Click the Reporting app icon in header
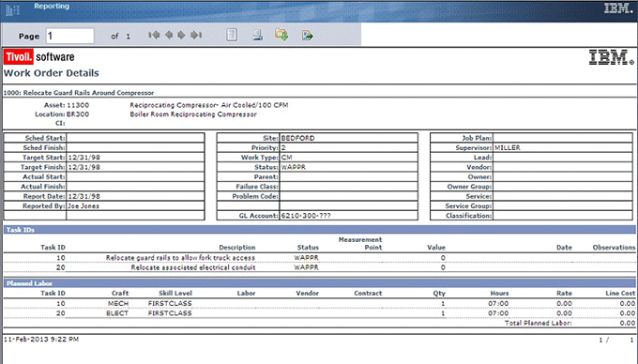The height and width of the screenshot is (364, 638). click(x=12, y=9)
